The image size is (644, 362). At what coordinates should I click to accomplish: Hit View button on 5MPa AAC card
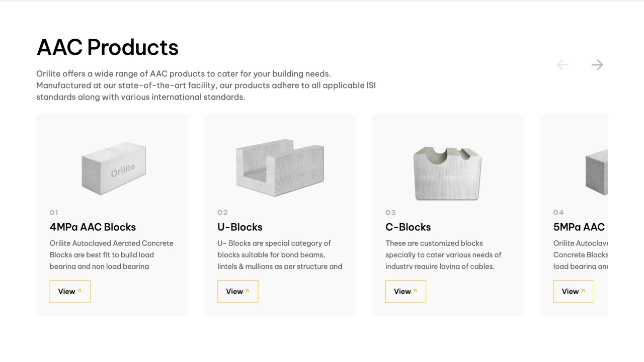tap(574, 291)
